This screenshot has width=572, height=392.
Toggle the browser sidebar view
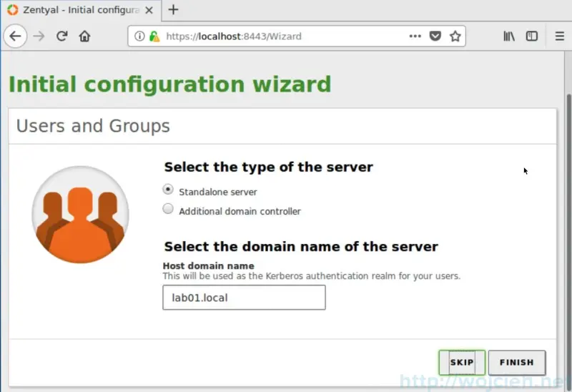click(532, 36)
